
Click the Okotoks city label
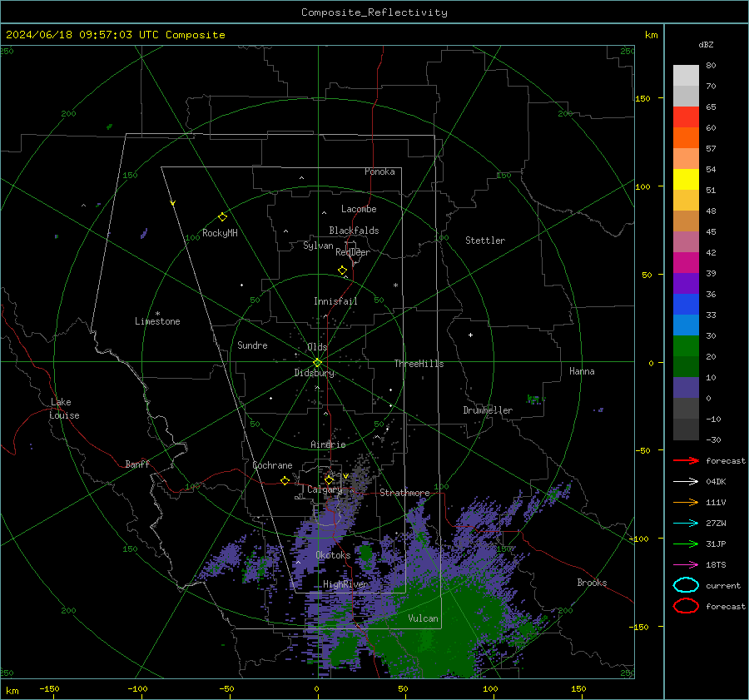(x=333, y=555)
